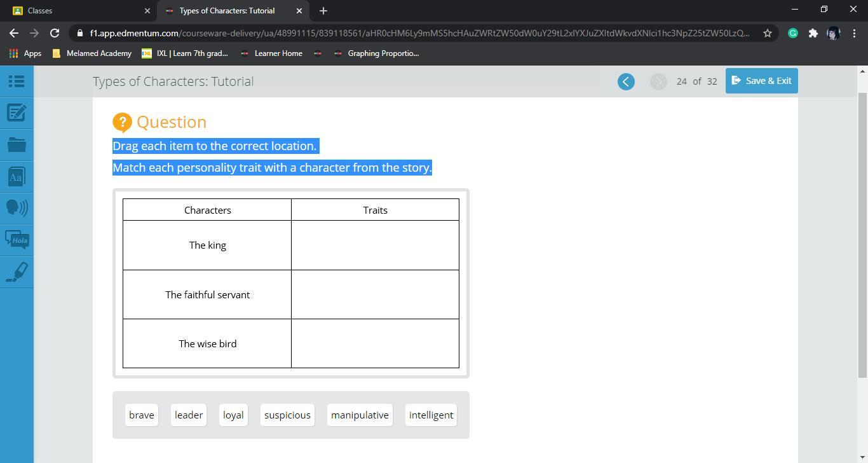Click the Save & Exit button
Image resolution: width=868 pixels, height=463 pixels.
pos(761,81)
